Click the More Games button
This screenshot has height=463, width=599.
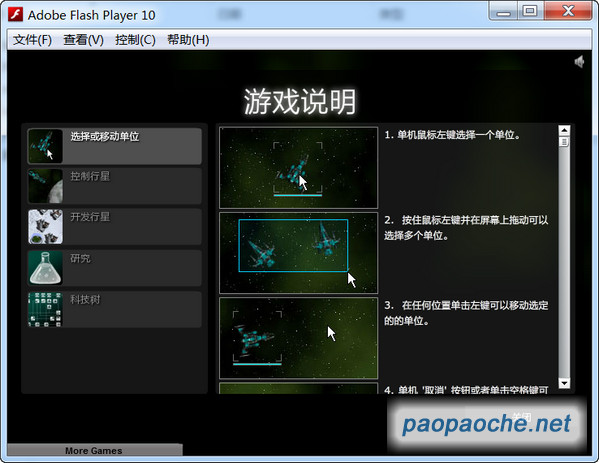click(94, 450)
